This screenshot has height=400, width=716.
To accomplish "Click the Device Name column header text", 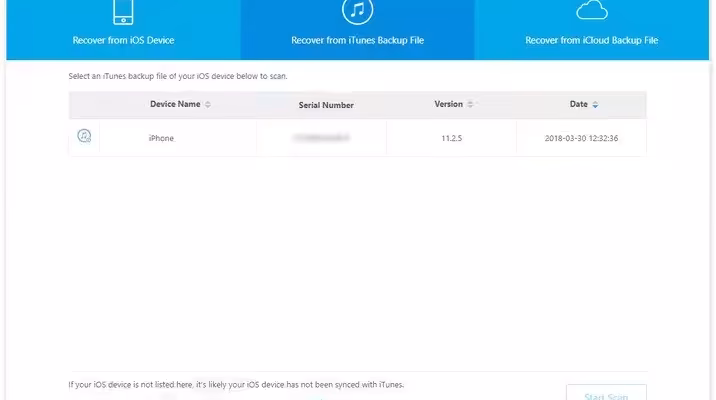I will (x=175, y=104).
